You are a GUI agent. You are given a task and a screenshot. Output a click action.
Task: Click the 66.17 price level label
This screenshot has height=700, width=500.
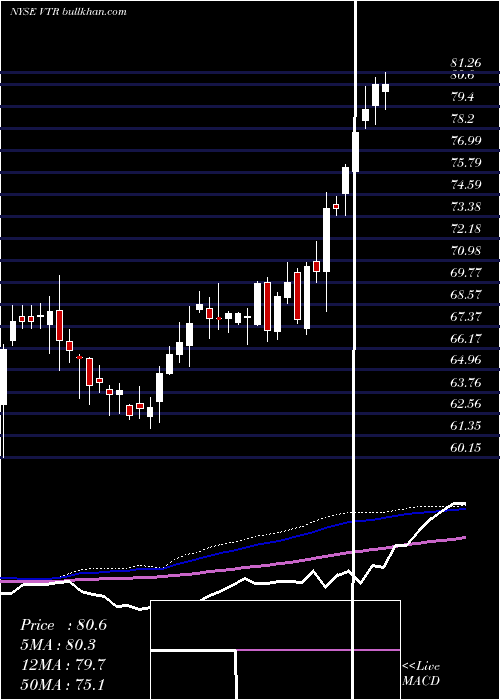coord(466,338)
